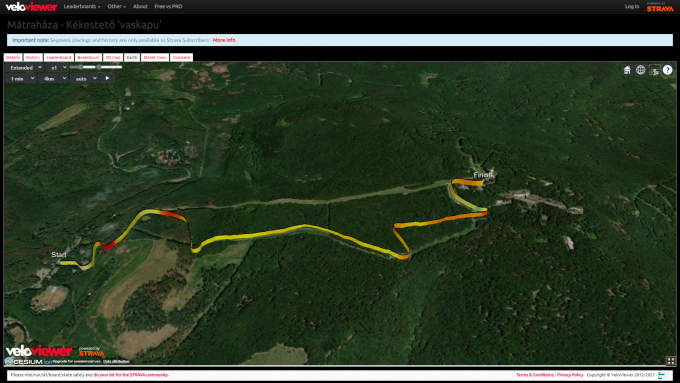Click the Cesium ion logo
Viewport: 680px width, 383px height.
pos(28,361)
